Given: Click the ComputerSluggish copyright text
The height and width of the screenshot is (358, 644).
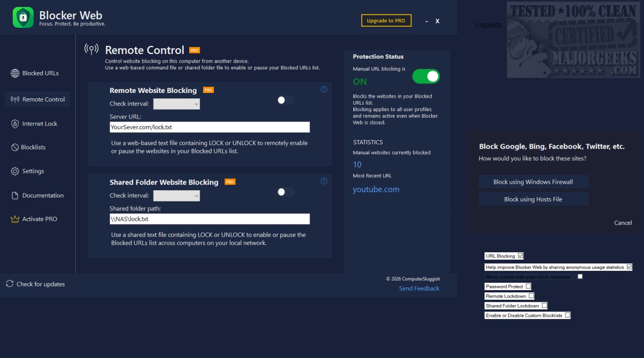Looking at the screenshot, I should [413, 279].
